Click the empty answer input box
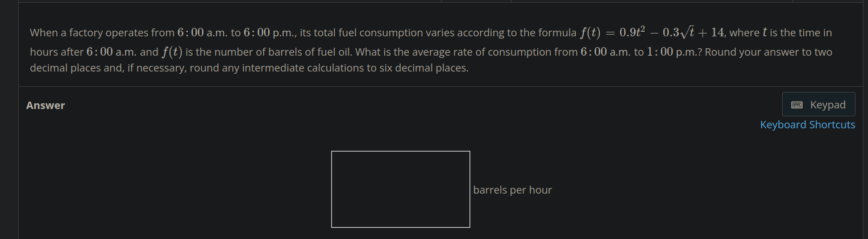 click(x=400, y=189)
